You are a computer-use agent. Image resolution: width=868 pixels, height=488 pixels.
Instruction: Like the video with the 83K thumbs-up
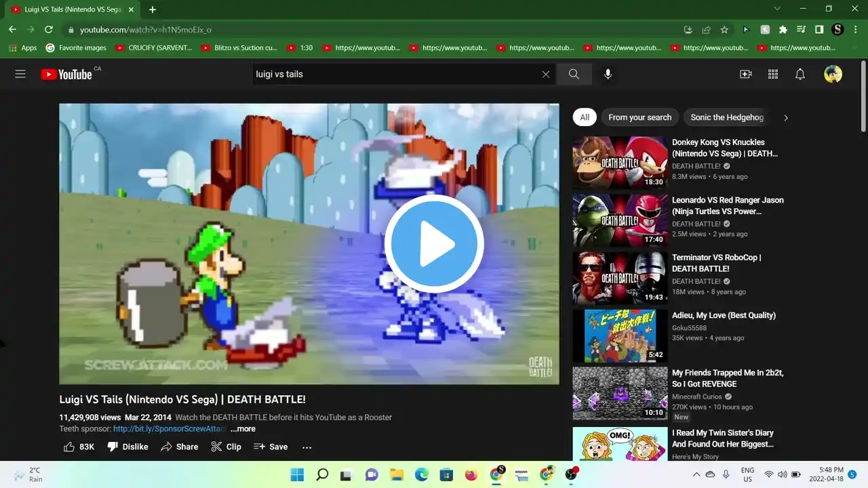(x=79, y=447)
